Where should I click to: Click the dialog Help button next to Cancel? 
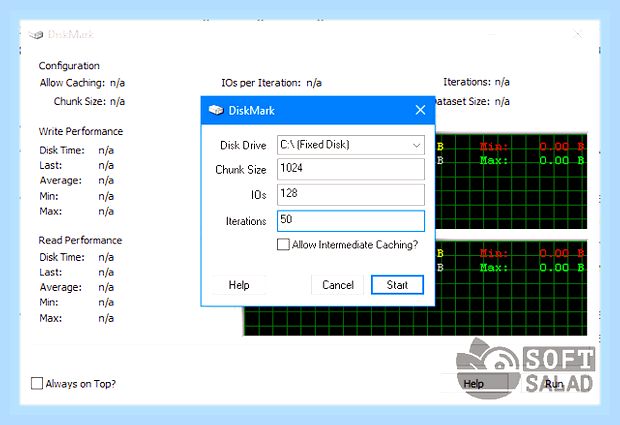point(239,285)
